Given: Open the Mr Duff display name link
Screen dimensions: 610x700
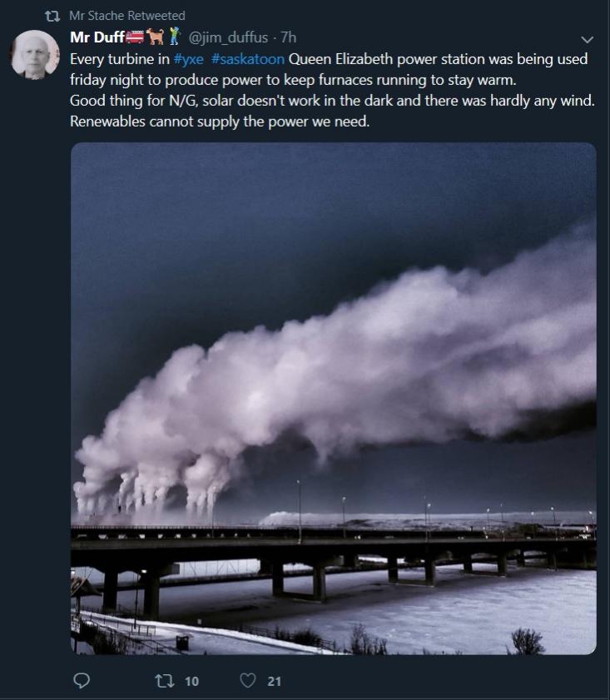Looking at the screenshot, I should tap(97, 37).
